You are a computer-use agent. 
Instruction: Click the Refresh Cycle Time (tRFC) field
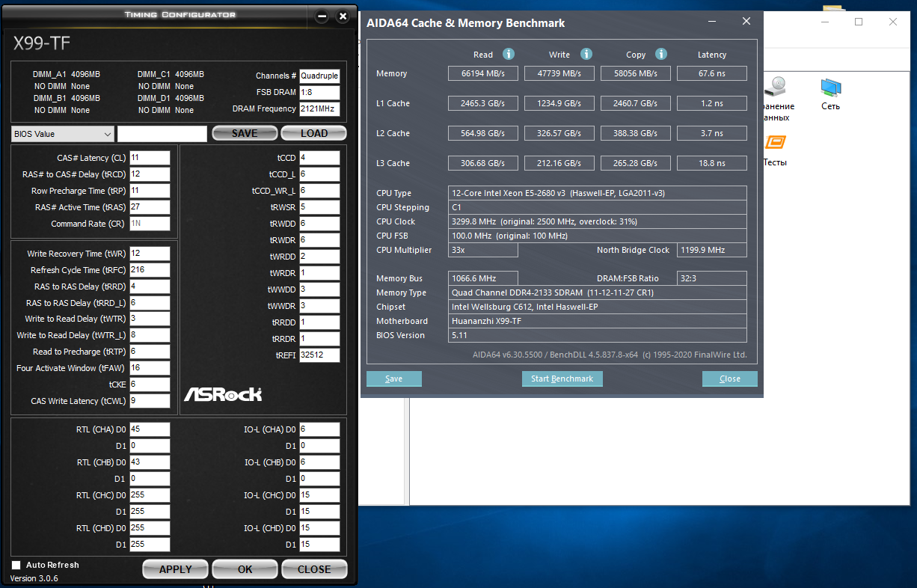[x=150, y=270]
